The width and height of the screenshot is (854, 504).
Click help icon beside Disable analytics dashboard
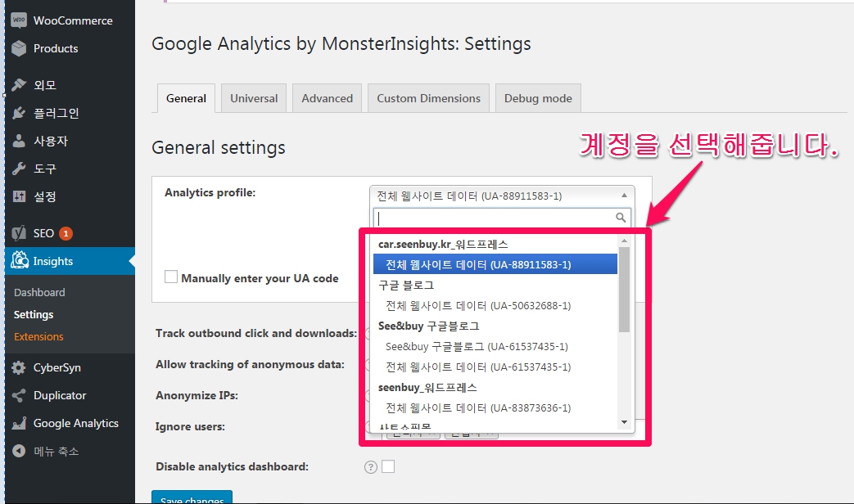[370, 467]
